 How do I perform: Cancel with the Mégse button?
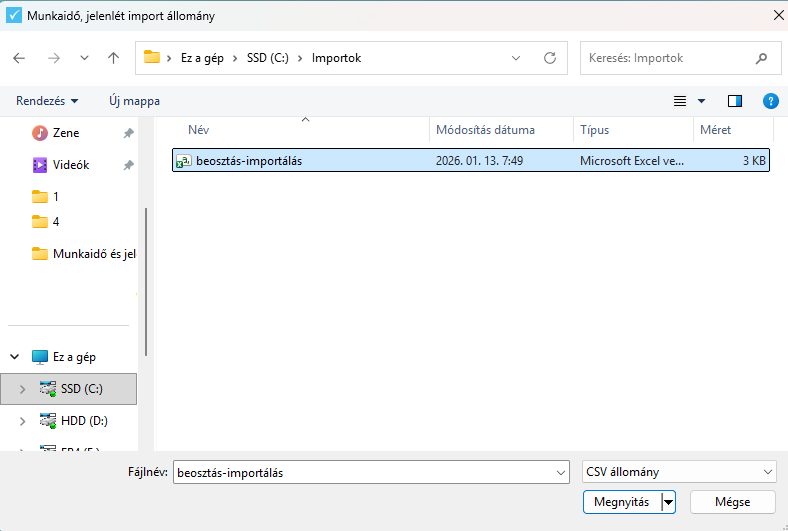coord(733,502)
